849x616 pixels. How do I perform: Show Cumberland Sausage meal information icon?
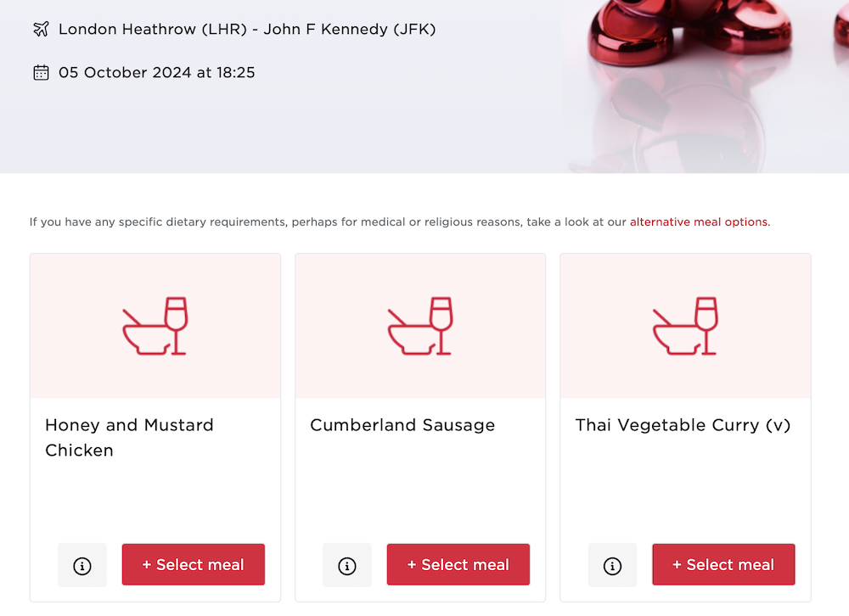click(347, 566)
